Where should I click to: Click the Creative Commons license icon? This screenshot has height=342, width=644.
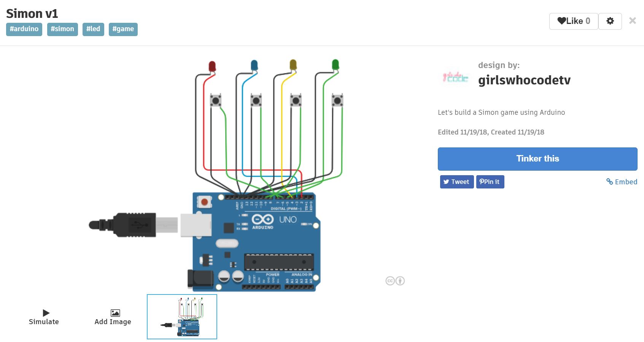pos(390,281)
